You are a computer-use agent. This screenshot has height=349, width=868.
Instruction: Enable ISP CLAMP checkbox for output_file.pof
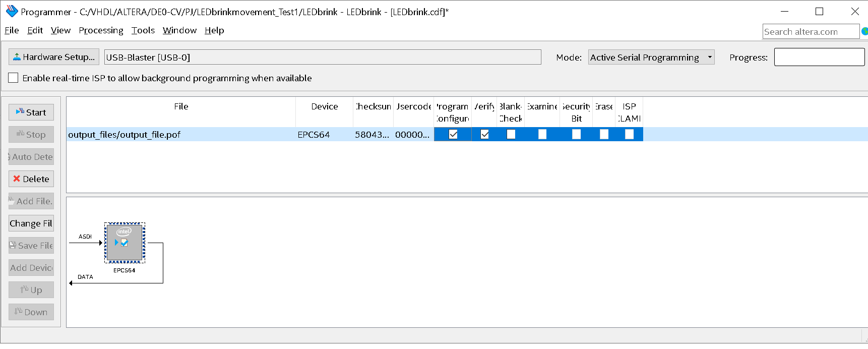[630, 134]
